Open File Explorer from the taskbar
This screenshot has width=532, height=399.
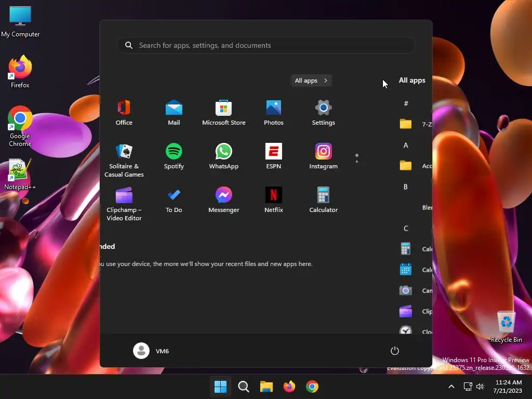click(x=267, y=387)
